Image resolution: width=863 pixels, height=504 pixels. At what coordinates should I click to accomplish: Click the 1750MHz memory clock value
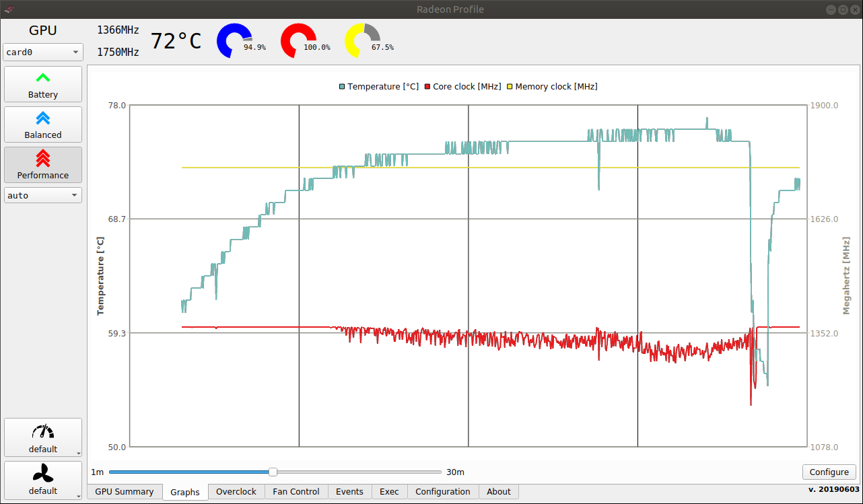click(x=118, y=52)
